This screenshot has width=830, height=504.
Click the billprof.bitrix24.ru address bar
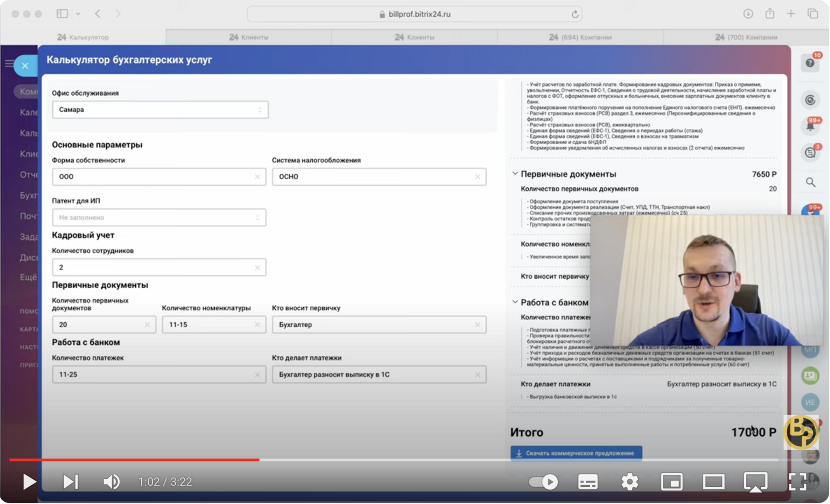click(x=415, y=14)
